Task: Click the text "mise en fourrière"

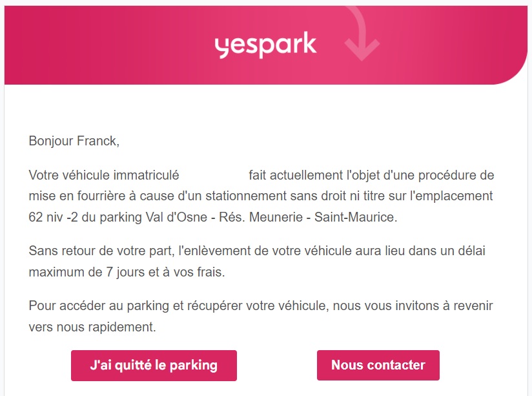Action: pyautogui.click(x=77, y=196)
